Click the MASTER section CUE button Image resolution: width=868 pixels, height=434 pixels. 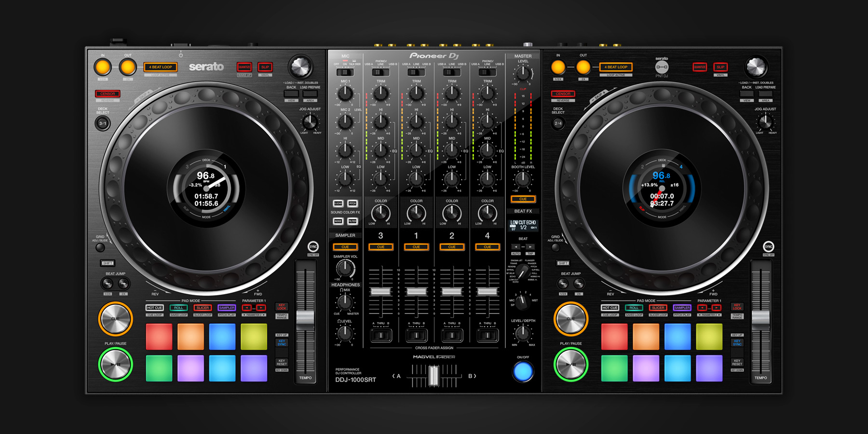point(523,199)
